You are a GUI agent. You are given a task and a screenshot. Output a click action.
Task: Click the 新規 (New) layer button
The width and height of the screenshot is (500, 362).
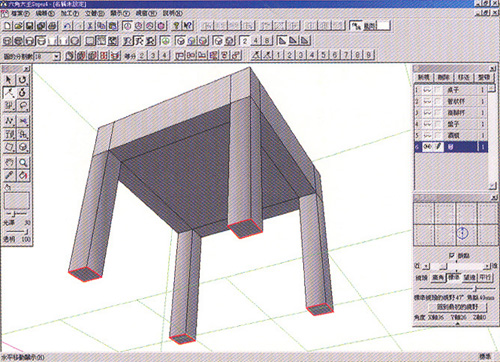point(424,77)
